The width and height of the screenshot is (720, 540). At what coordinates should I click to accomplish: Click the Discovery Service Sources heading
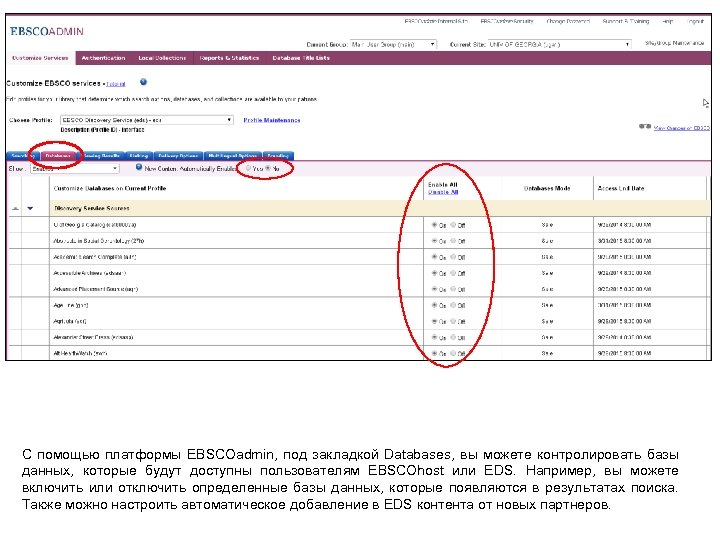(x=92, y=208)
